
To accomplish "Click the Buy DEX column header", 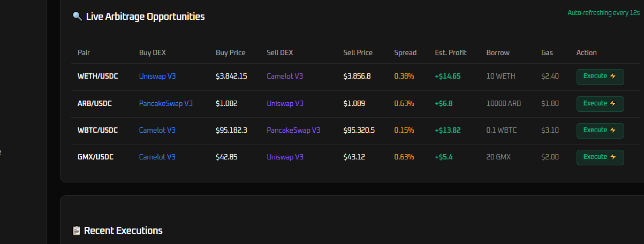I will [153, 52].
